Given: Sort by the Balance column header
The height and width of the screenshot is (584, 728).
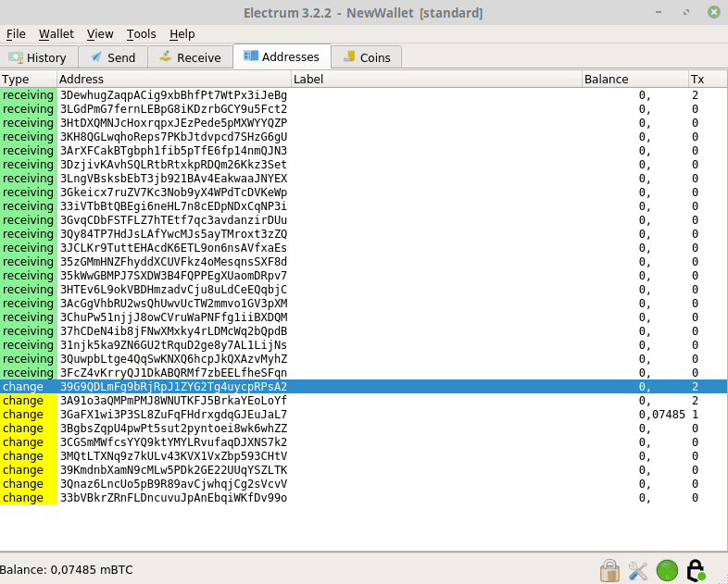Looking at the screenshot, I should 635,80.
